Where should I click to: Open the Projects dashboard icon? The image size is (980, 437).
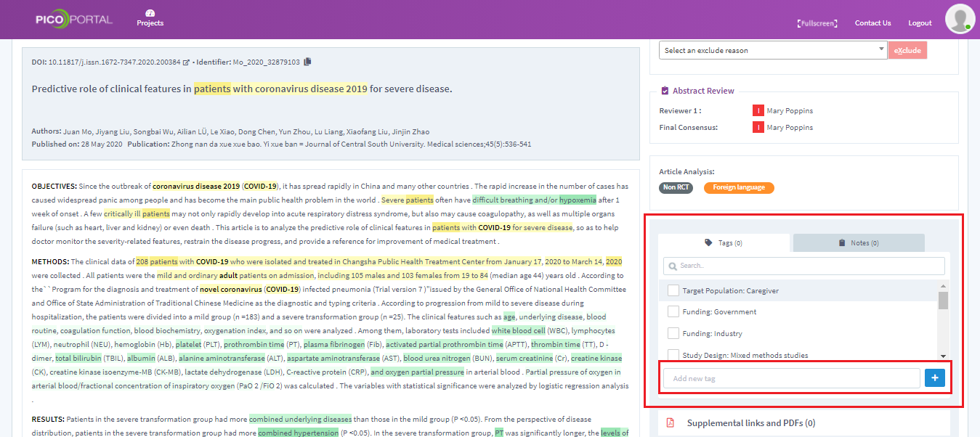[x=150, y=14]
